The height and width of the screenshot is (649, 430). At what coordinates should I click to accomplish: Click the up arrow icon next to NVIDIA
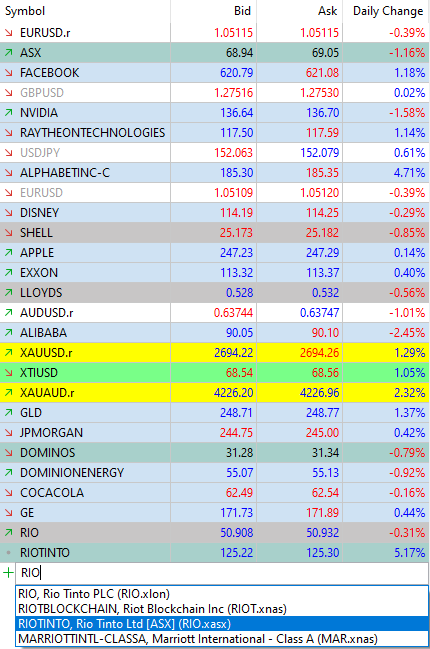coord(9,113)
